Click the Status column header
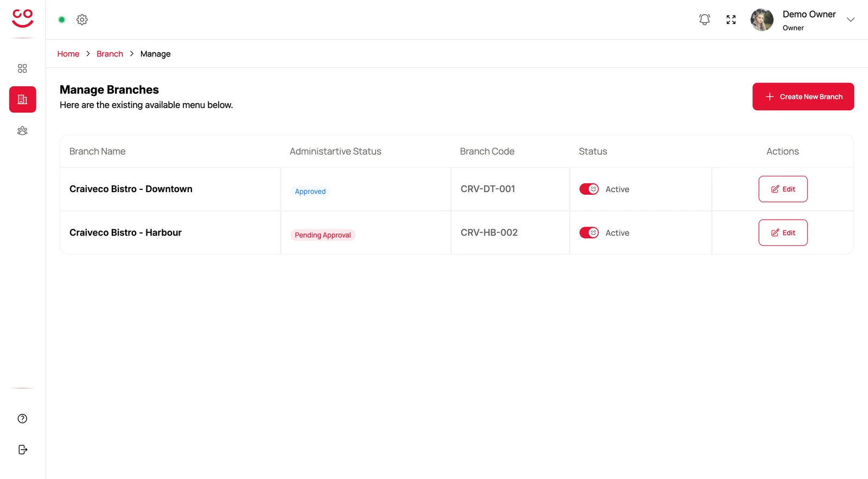Viewport: 868px width, 479px height. point(593,151)
